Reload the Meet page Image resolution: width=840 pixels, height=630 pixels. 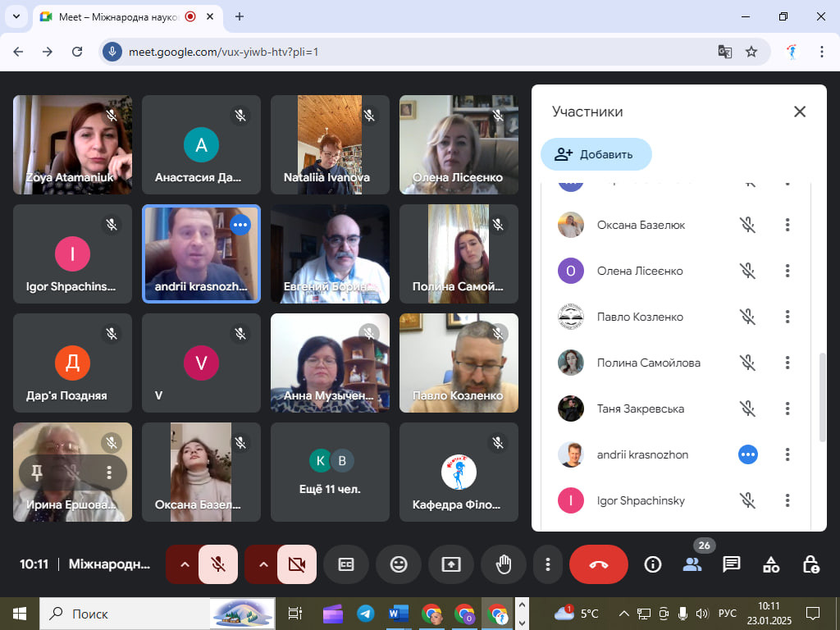tap(77, 52)
